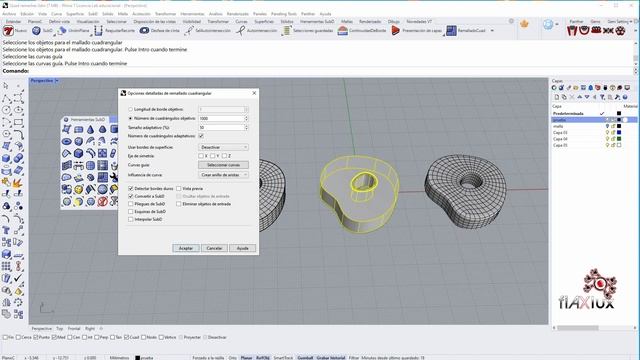Click the Capa 03 blue color swatch

click(619, 133)
